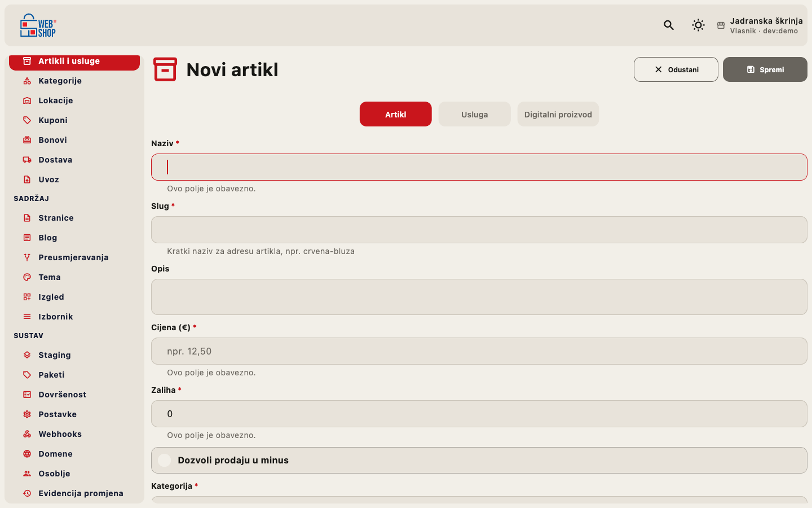Viewport: 812px width, 508px height.
Task: Click the Stranice document icon
Action: [x=27, y=218]
